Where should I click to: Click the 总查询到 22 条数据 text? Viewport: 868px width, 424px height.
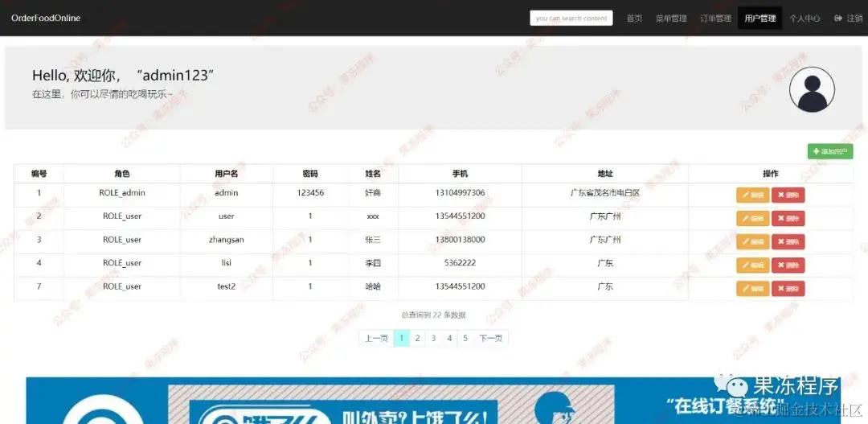click(433, 315)
